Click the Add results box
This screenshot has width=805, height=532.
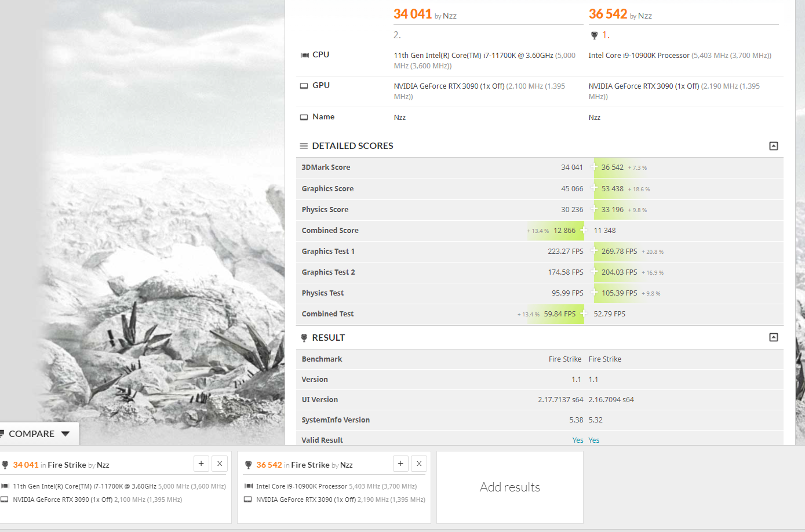pyautogui.click(x=510, y=487)
